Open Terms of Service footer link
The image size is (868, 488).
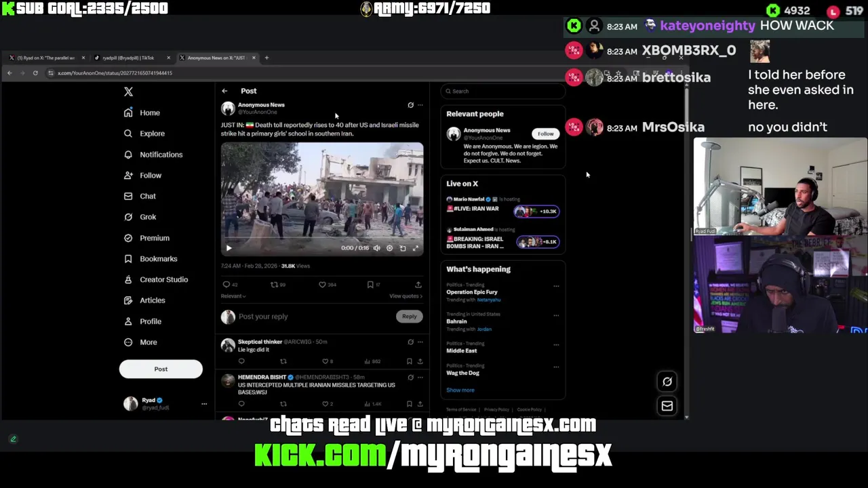click(x=461, y=409)
